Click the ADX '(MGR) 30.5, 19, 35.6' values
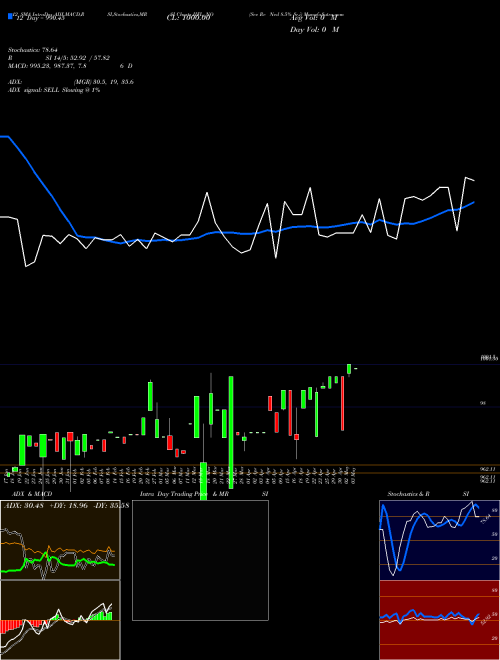500x660 pixels. click(103, 82)
